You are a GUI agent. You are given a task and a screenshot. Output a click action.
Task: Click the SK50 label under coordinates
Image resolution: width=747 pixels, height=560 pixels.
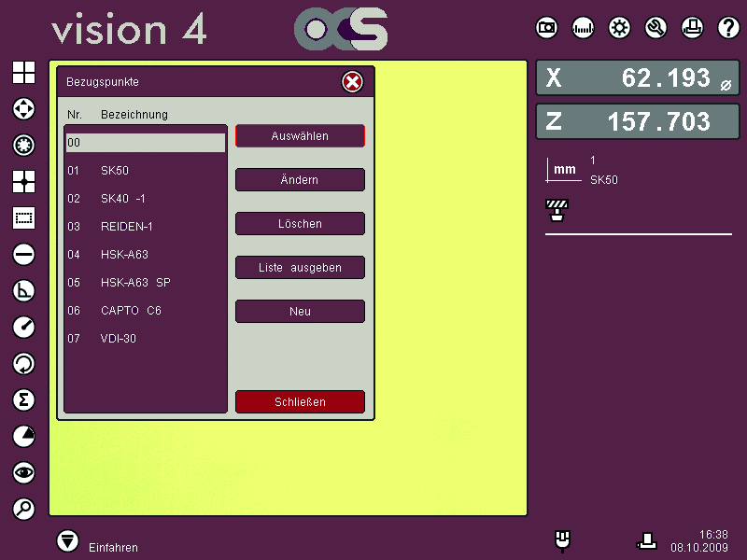604,180
